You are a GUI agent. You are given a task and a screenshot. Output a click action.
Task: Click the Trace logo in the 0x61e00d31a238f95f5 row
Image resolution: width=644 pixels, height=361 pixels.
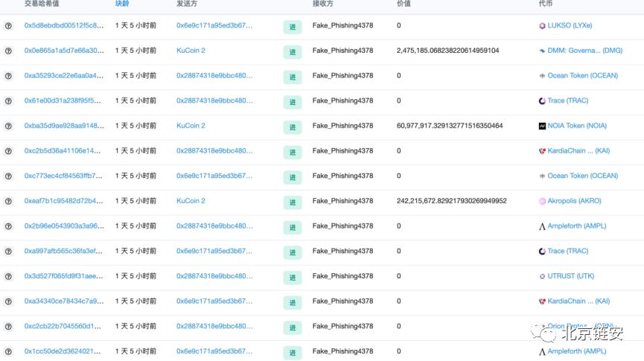coord(542,101)
